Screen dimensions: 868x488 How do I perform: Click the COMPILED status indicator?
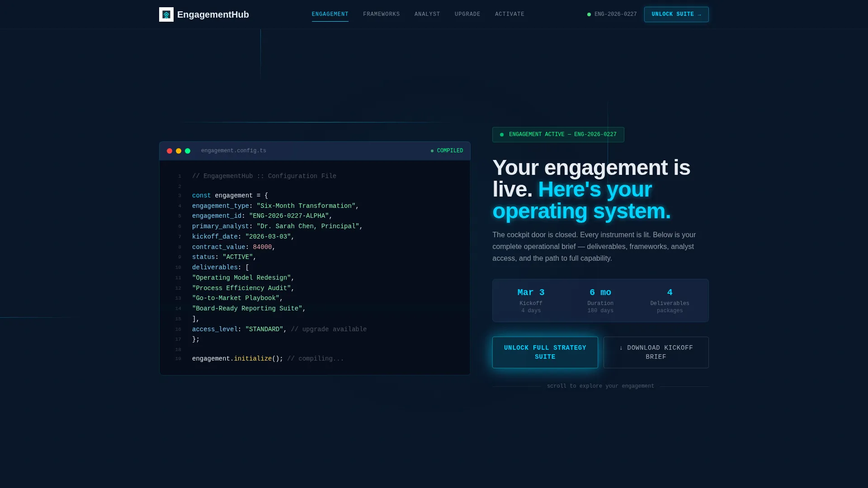[x=447, y=151]
